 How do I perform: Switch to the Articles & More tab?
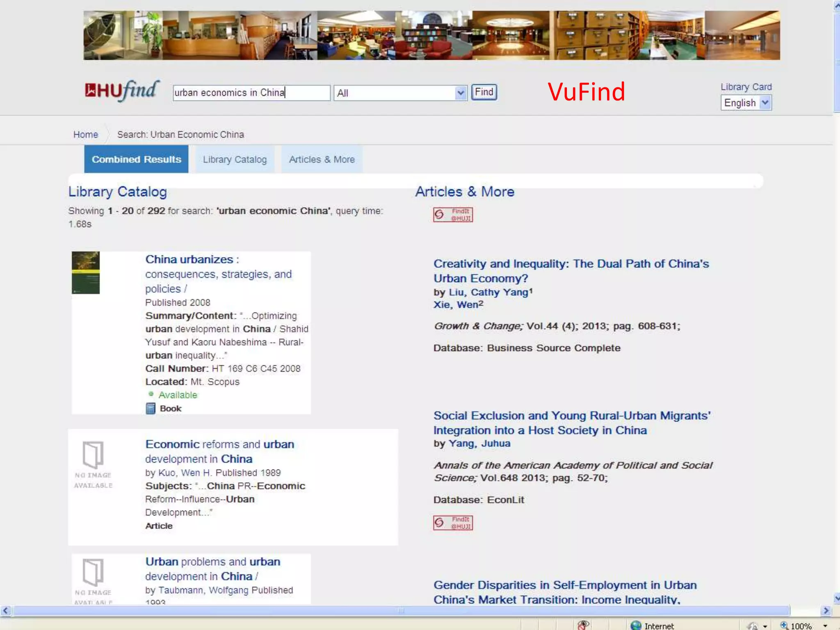(322, 159)
